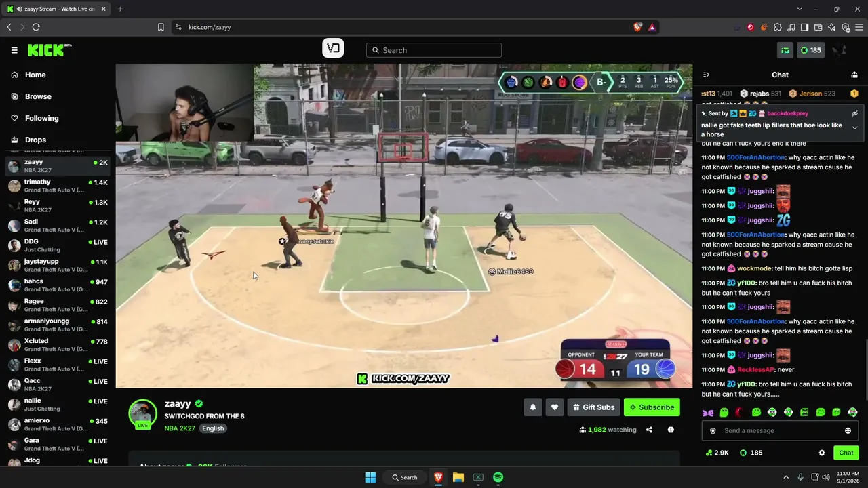
Task: Open chat identity shield icon
Action: pyautogui.click(x=713, y=431)
